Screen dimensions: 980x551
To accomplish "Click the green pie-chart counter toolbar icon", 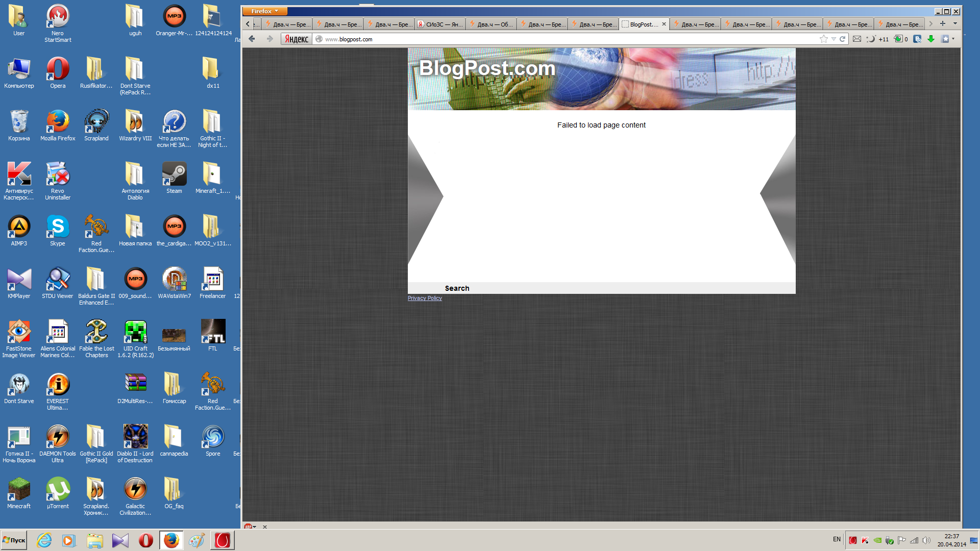I will click(901, 39).
